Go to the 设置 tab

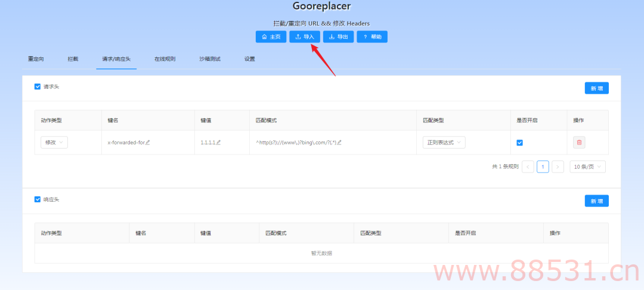[x=250, y=58]
